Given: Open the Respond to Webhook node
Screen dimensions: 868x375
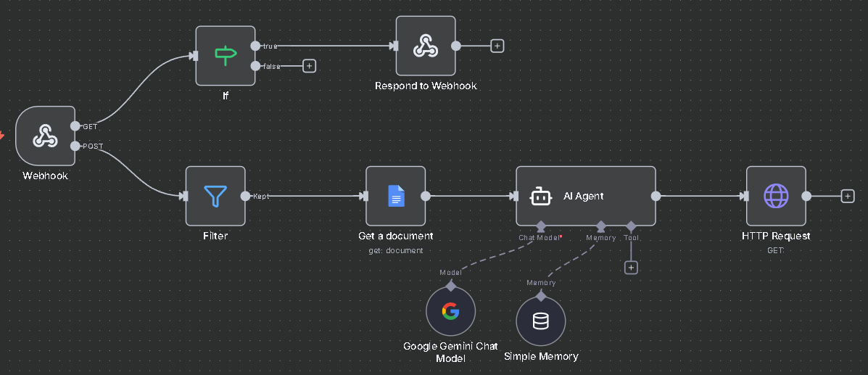Looking at the screenshot, I should [x=425, y=46].
